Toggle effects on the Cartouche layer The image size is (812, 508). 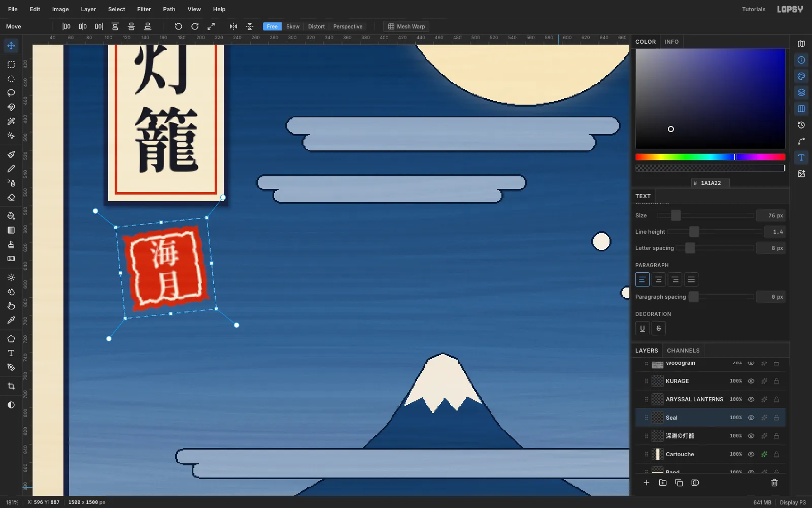764,454
